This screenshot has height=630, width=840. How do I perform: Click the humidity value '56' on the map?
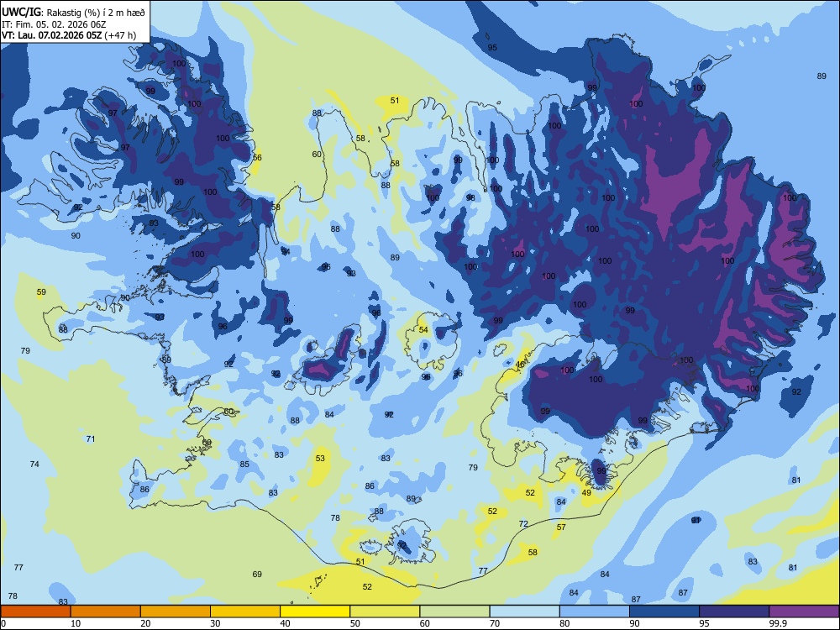point(257,158)
